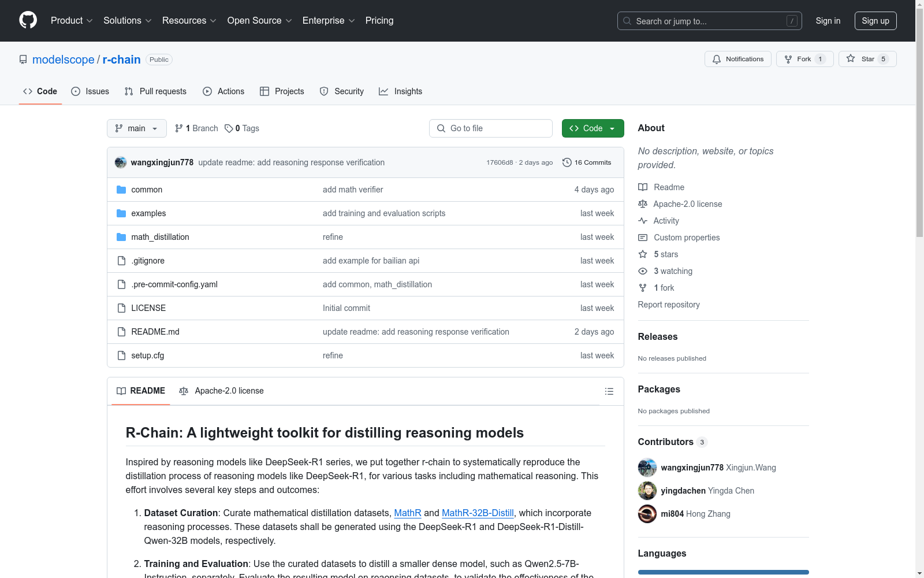Click Report repository link
The image size is (924, 578).
tap(669, 305)
